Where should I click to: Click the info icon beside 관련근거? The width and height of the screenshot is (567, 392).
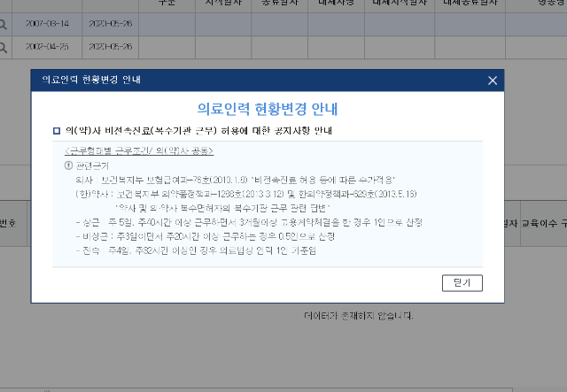pyautogui.click(x=68, y=165)
